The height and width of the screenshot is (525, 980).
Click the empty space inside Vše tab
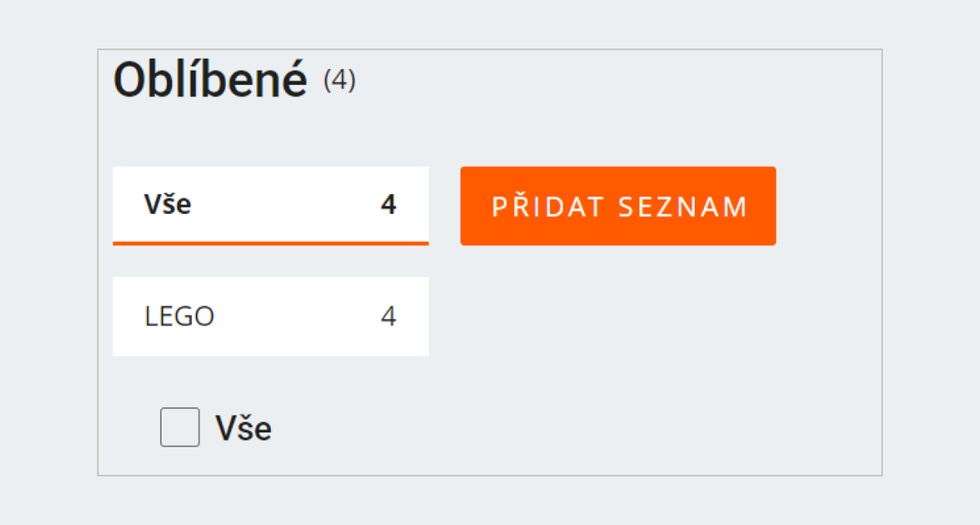[x=286, y=204]
